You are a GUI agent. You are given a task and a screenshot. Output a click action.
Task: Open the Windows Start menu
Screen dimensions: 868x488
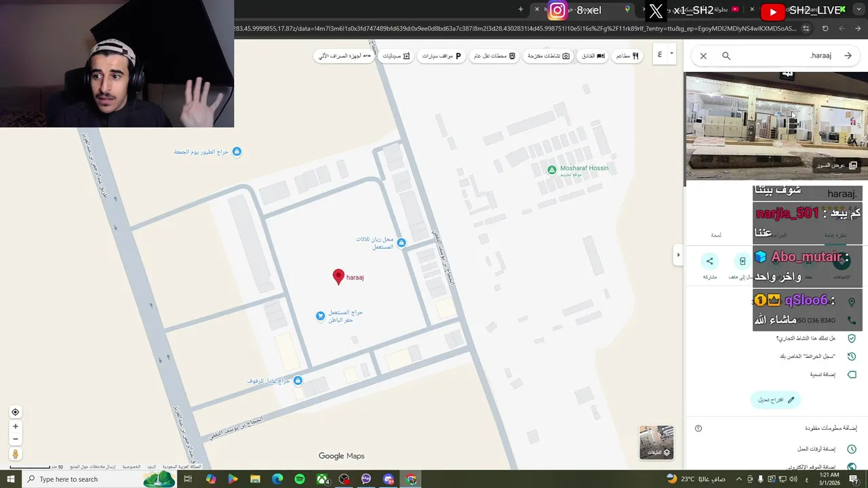tap(10, 479)
